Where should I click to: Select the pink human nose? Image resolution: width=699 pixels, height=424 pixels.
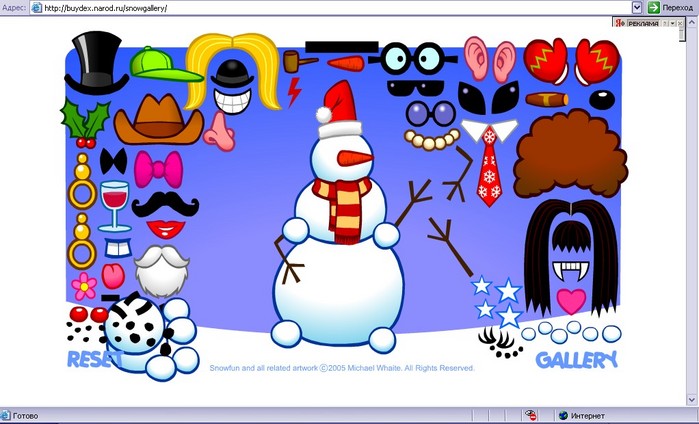pos(219,131)
